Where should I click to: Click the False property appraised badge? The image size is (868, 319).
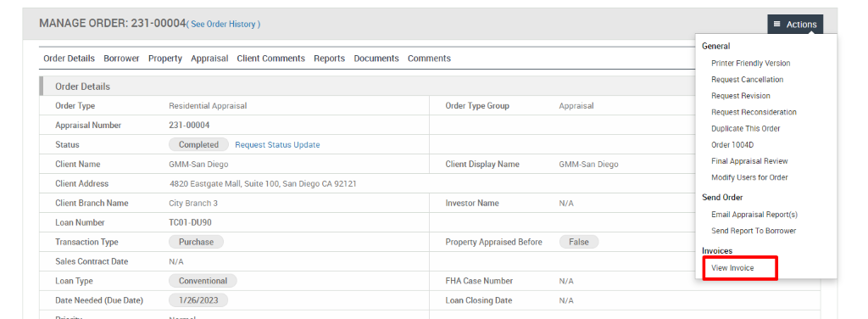pyautogui.click(x=579, y=242)
